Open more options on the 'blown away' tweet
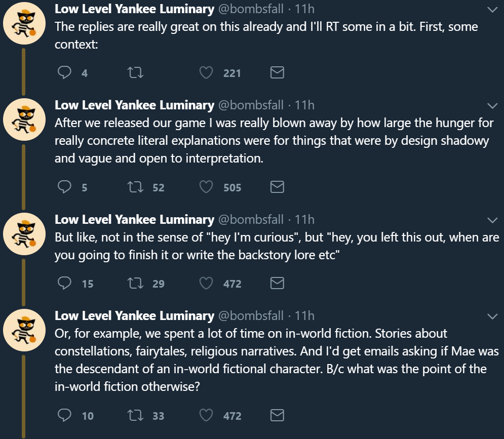This screenshot has height=439, width=504. [x=492, y=105]
